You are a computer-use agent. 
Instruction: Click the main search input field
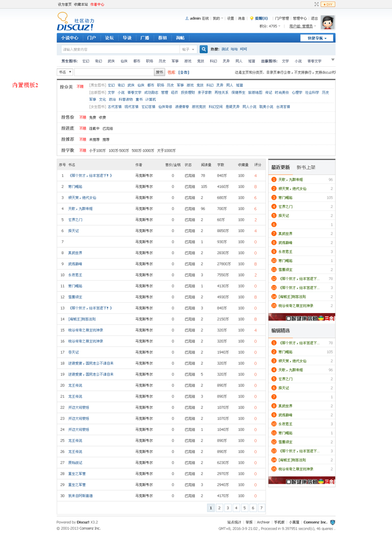[x=121, y=50]
